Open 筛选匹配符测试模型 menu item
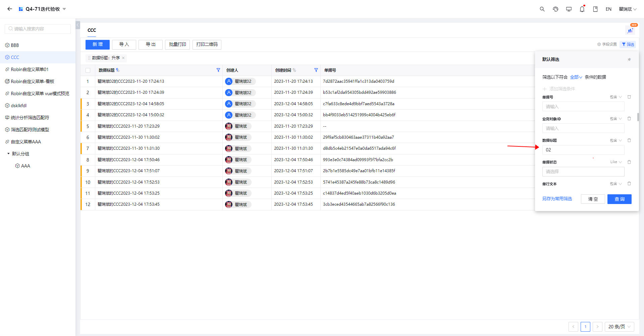Viewport: 644px width, 336px height. click(38, 130)
